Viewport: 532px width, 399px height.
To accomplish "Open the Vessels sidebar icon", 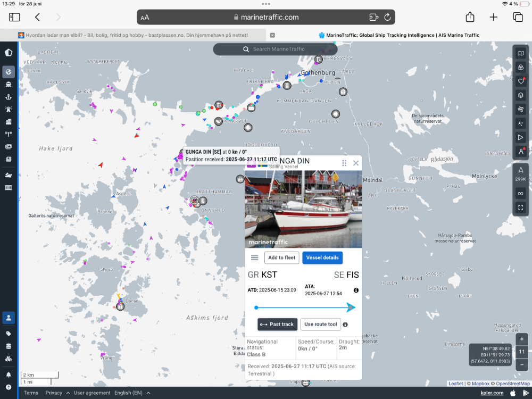I will [9, 85].
